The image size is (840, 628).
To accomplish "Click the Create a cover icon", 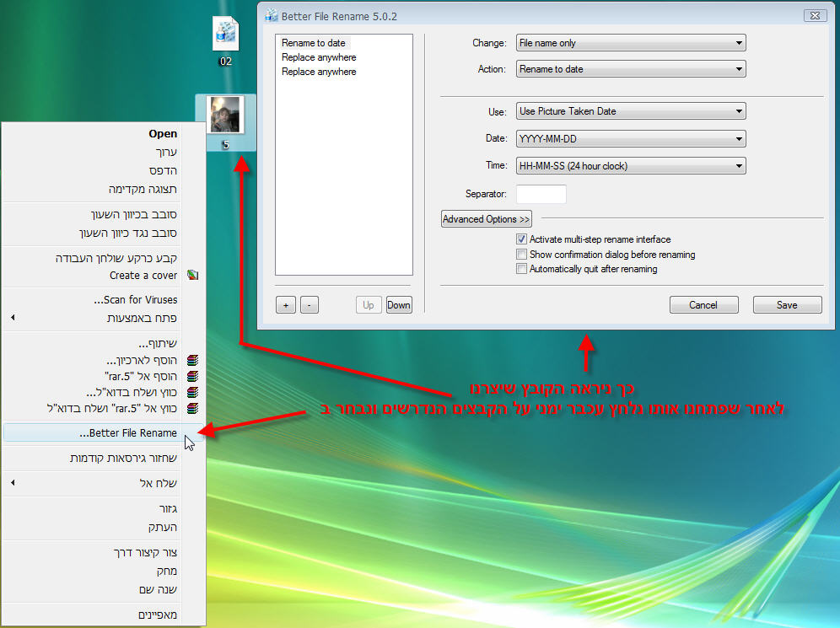I will click(x=193, y=275).
